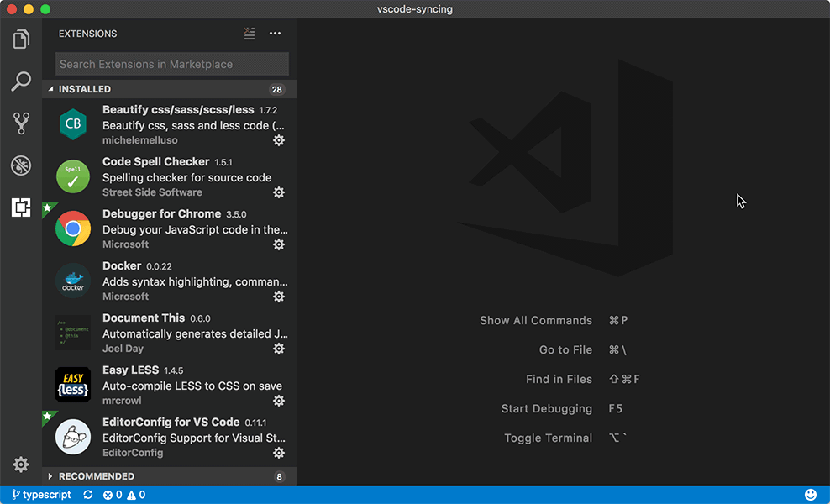830x504 pixels.
Task: Click the Show All Commands hint
Action: click(x=536, y=320)
